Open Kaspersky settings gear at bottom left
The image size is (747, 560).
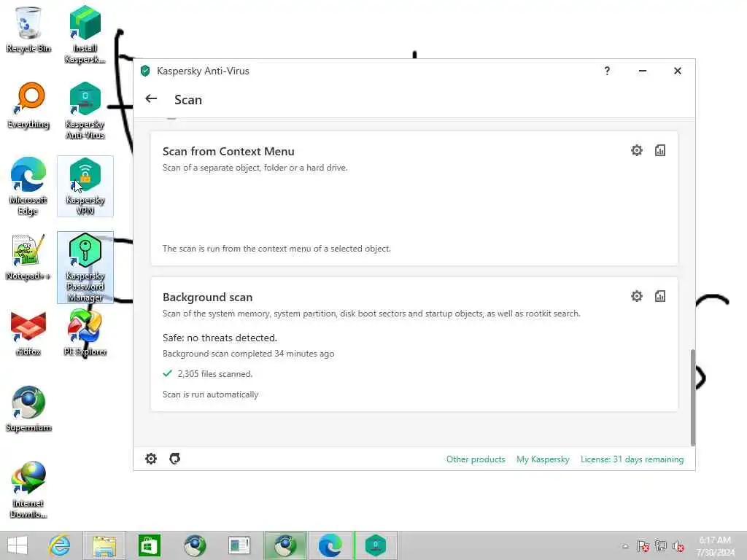[x=151, y=459]
